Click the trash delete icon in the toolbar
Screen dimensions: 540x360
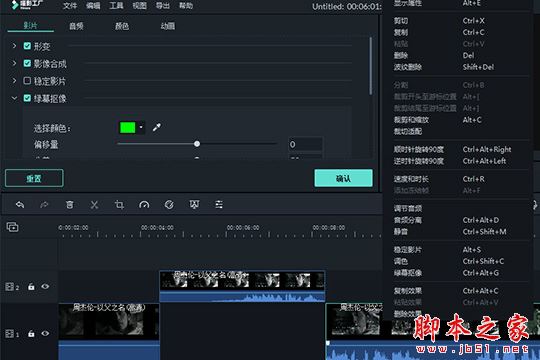tap(70, 205)
